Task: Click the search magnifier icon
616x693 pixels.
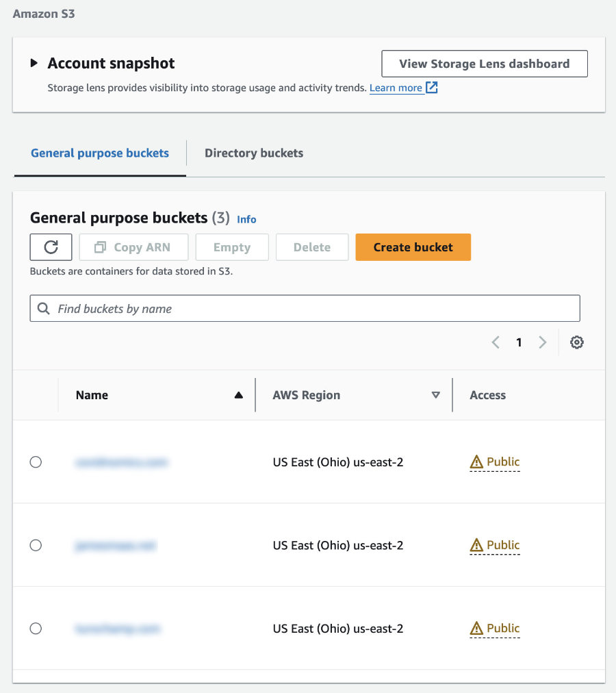Action: pos(43,308)
